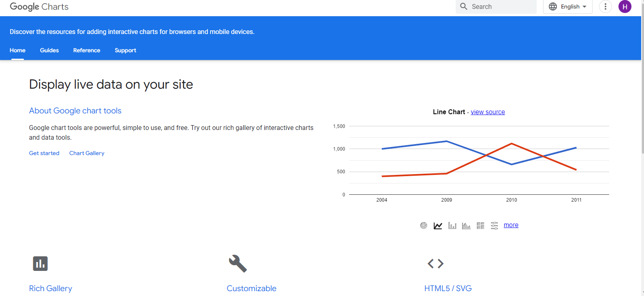Click the Get started link
Viewport: 644px width, 296px height.
click(x=44, y=153)
